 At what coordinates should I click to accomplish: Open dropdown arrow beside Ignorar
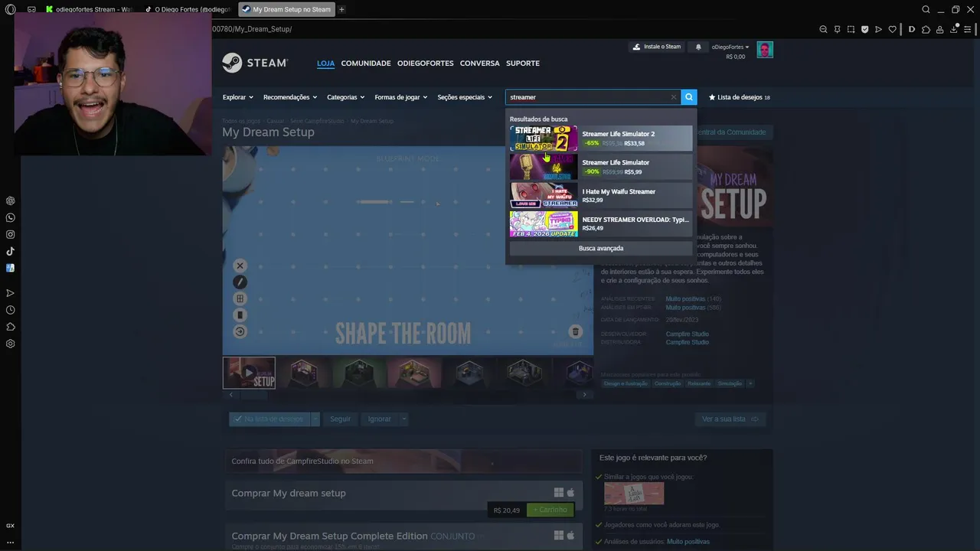[x=403, y=419]
